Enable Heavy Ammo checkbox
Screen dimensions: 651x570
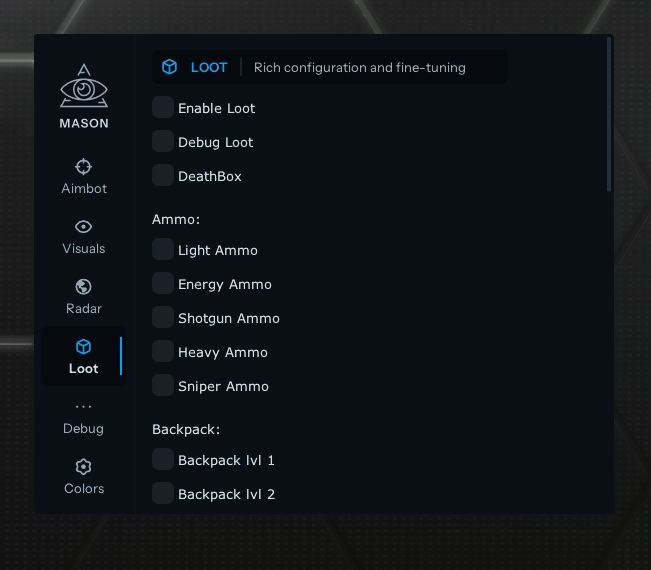[163, 352]
